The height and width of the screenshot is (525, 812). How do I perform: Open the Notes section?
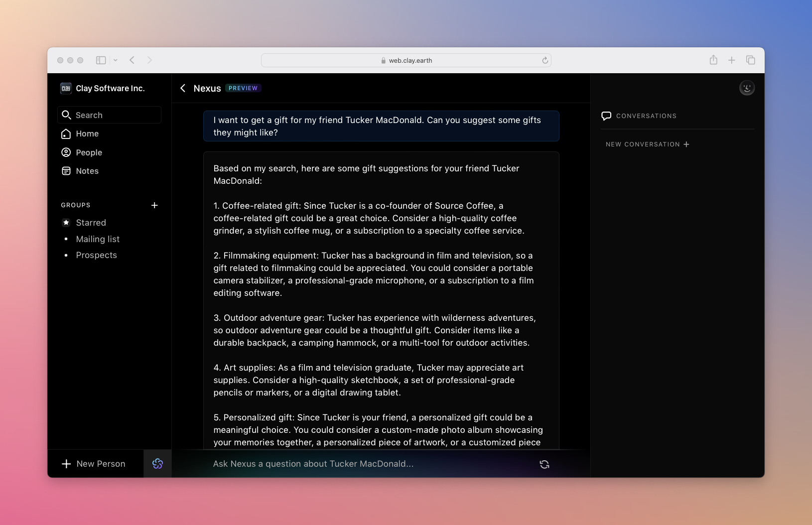pos(87,171)
